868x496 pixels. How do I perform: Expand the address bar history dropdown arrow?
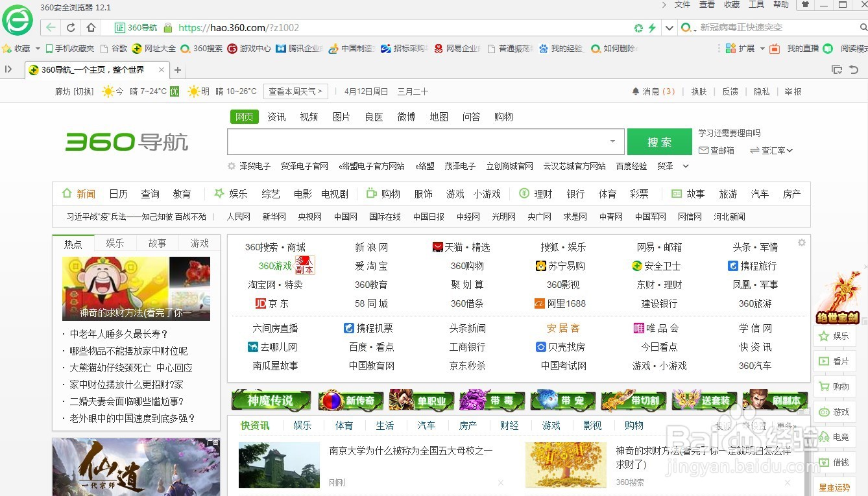[x=669, y=28]
